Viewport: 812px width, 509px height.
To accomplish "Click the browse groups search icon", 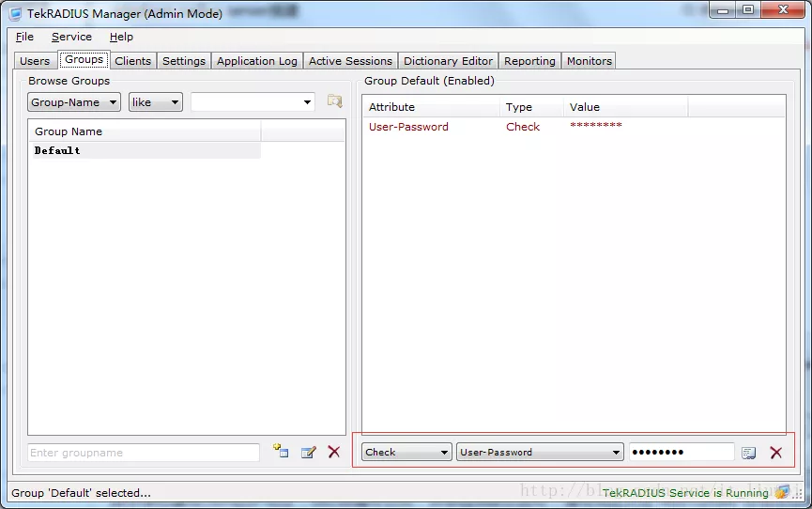I will [x=334, y=101].
